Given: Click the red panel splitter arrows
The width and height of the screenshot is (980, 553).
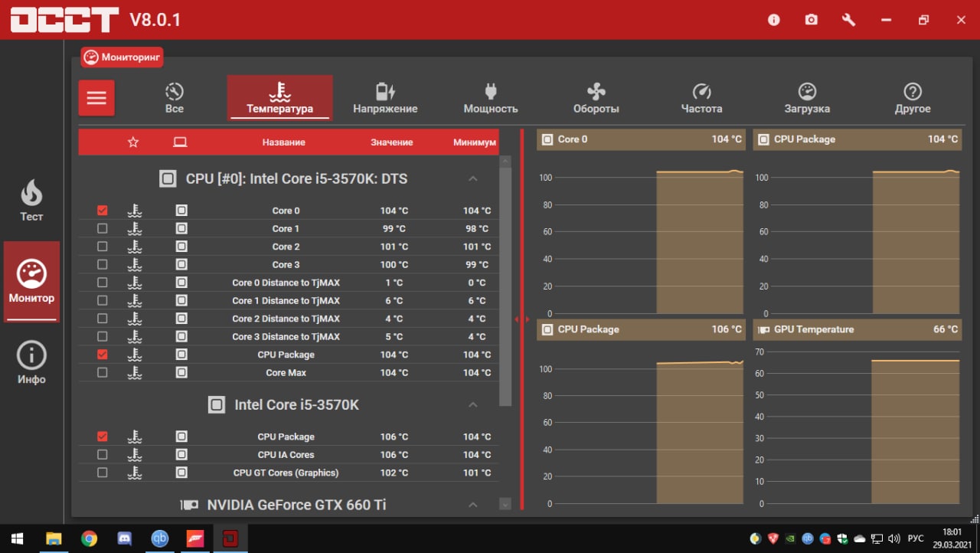Looking at the screenshot, I should tap(522, 319).
